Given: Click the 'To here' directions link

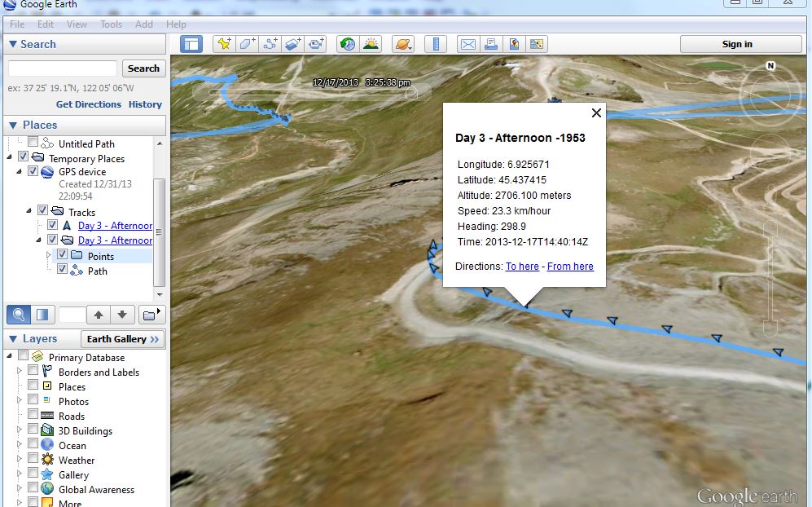Looking at the screenshot, I should (x=522, y=266).
